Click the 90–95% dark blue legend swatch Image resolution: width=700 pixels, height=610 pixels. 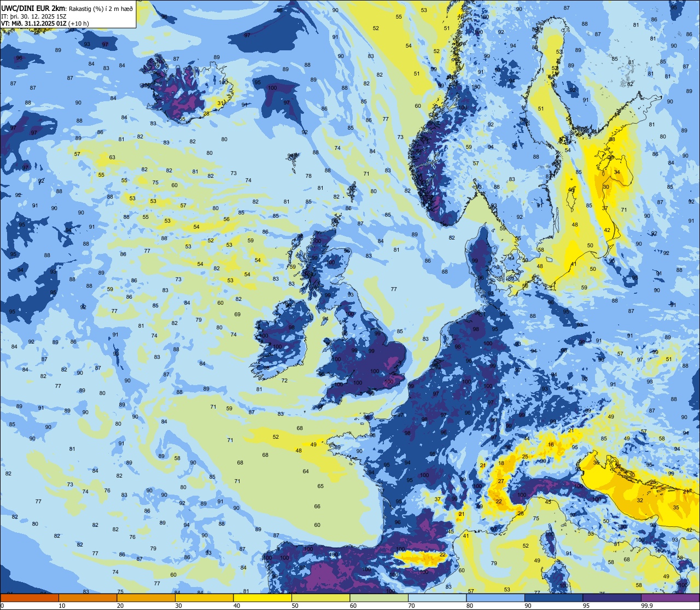point(553,597)
